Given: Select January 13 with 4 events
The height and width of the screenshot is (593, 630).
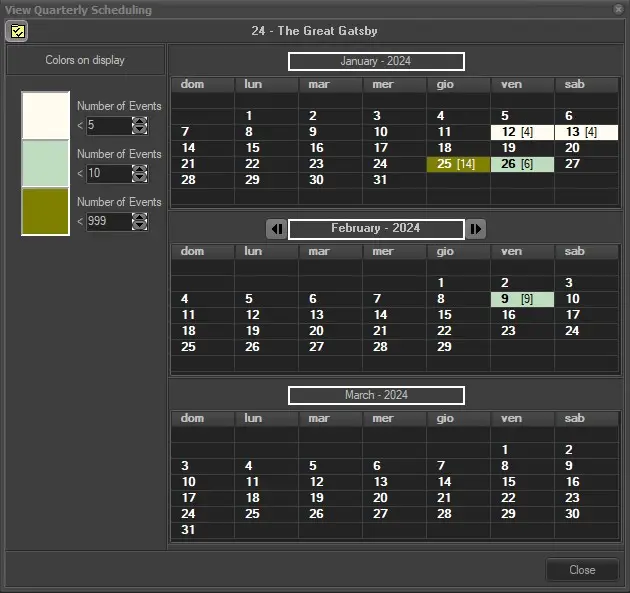Looking at the screenshot, I should [586, 132].
